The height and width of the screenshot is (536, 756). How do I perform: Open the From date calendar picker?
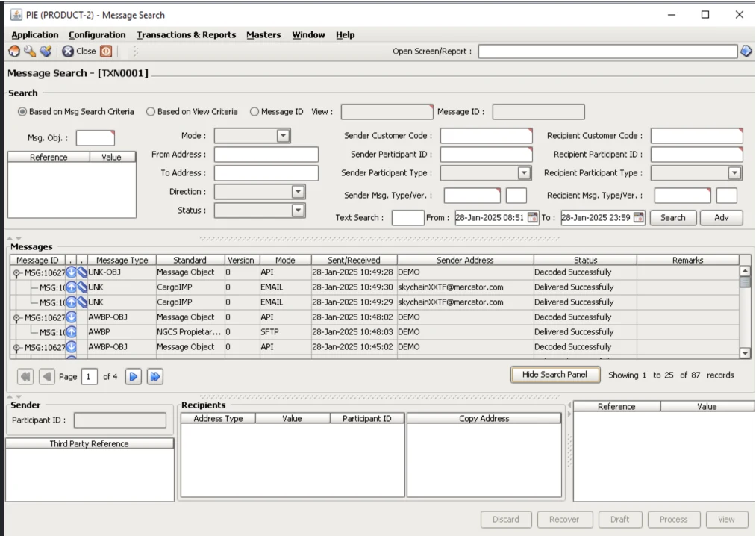coord(532,217)
